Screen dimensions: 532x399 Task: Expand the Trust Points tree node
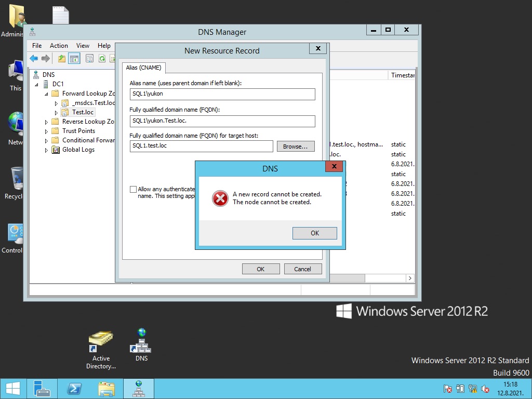coord(46,130)
